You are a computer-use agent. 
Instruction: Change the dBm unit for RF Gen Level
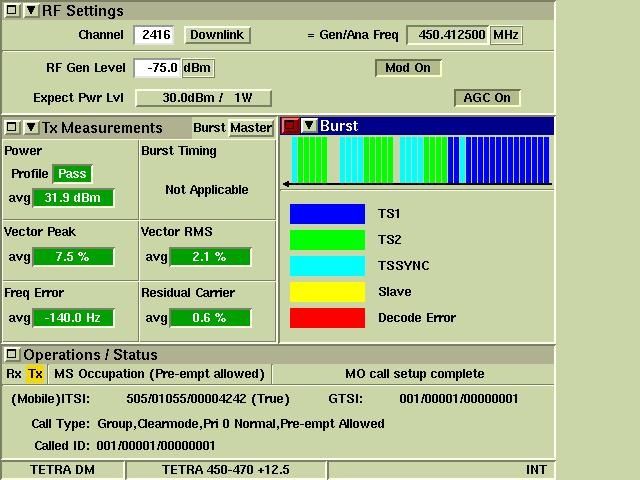pyautogui.click(x=198, y=68)
